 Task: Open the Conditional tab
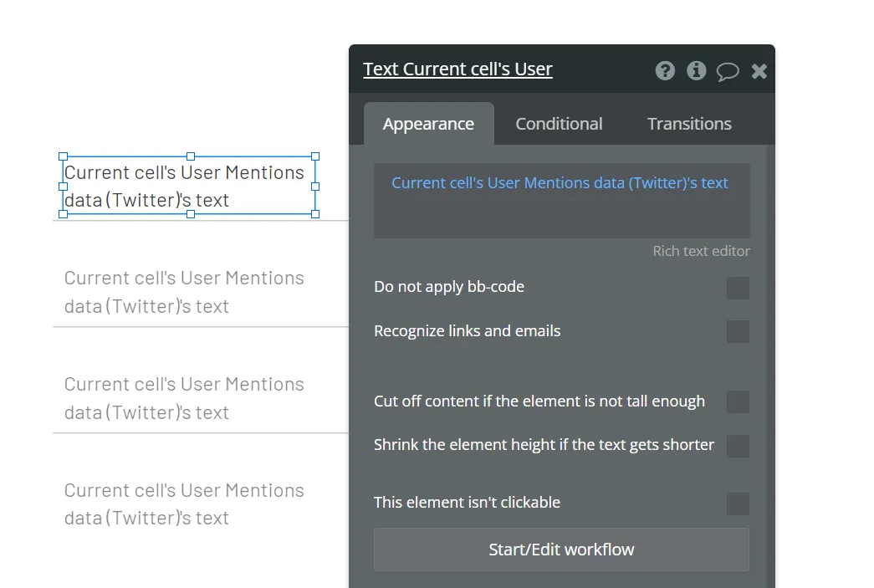click(x=559, y=124)
